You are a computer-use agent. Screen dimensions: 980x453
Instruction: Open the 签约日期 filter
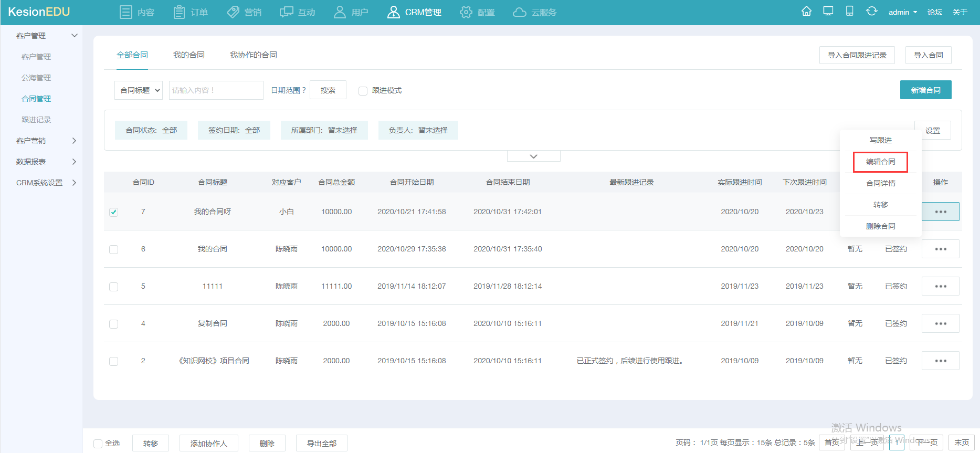click(234, 130)
